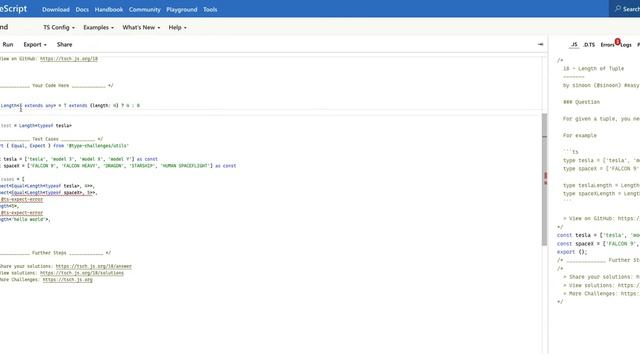Image resolution: width=640 pixels, height=360 pixels.
Task: Click the Share button
Action: [x=64, y=44]
